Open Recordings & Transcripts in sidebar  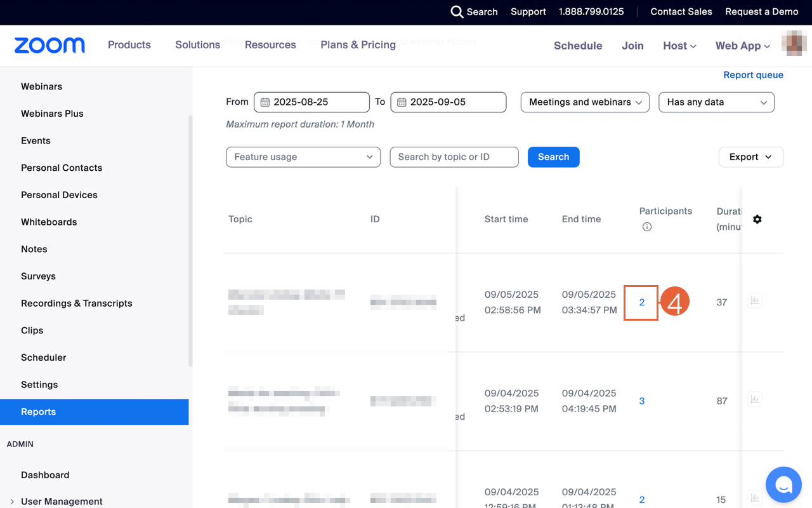click(x=76, y=303)
